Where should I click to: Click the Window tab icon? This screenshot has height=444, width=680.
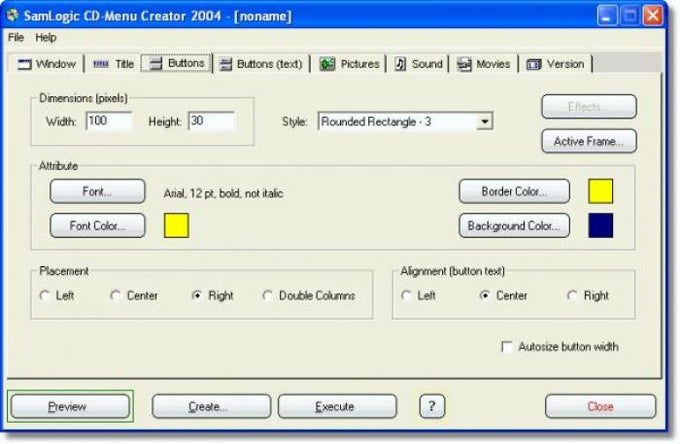[24, 65]
